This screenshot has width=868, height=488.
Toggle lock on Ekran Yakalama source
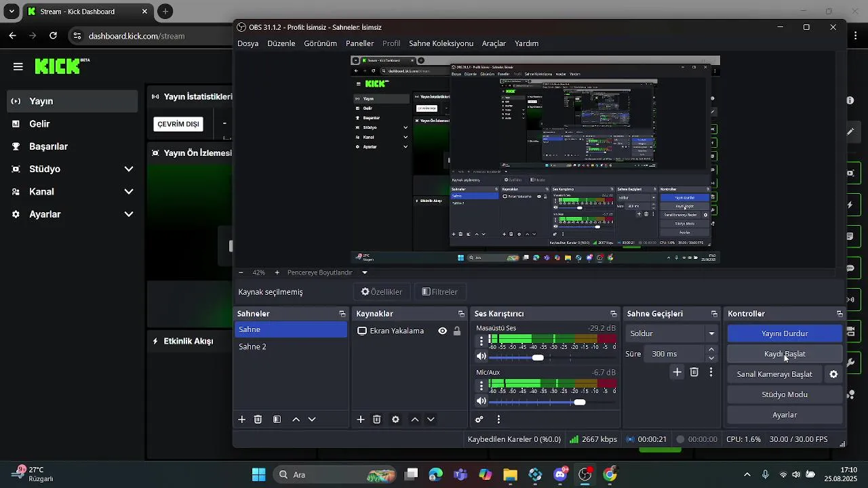coord(457,331)
